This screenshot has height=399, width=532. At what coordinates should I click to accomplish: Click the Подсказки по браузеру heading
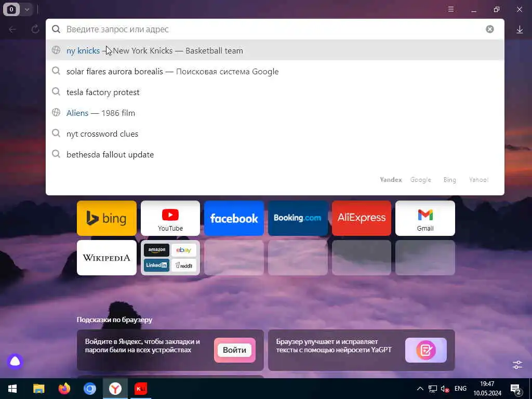[114, 320]
